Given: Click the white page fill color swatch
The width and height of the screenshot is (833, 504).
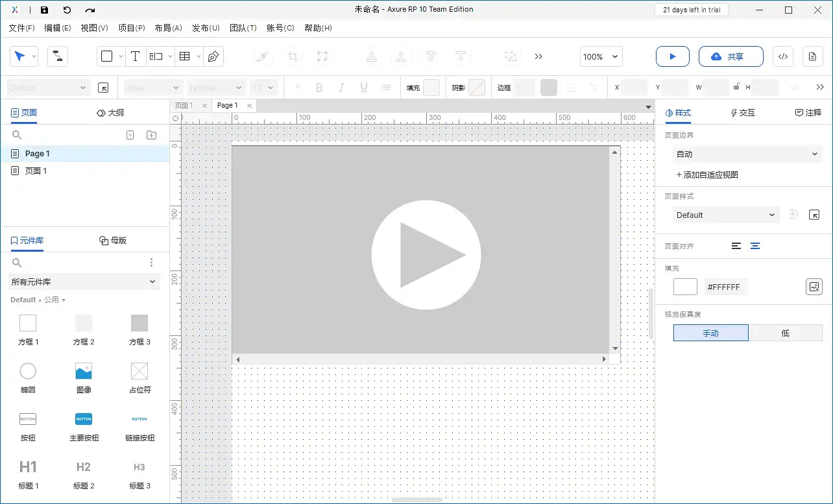Looking at the screenshot, I should coord(685,287).
